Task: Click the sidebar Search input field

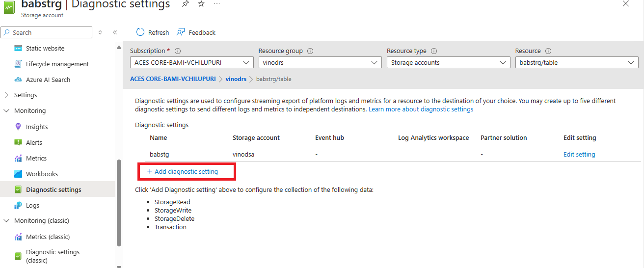Action: click(46, 32)
